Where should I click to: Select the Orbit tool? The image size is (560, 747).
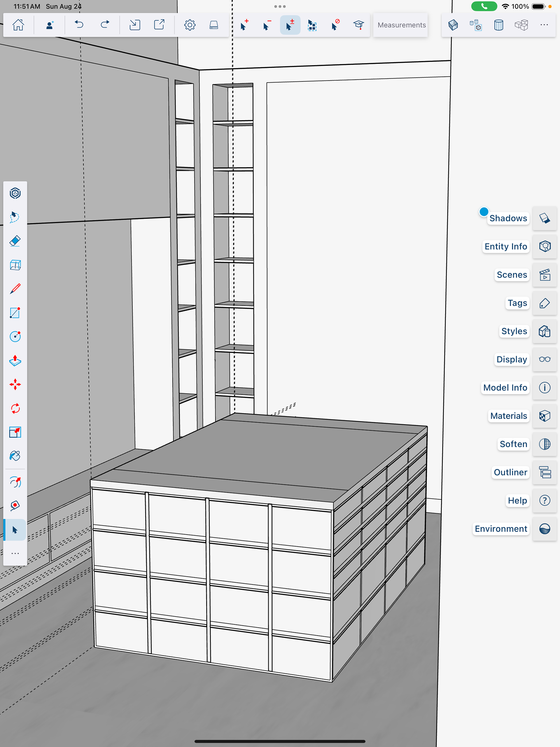15,482
